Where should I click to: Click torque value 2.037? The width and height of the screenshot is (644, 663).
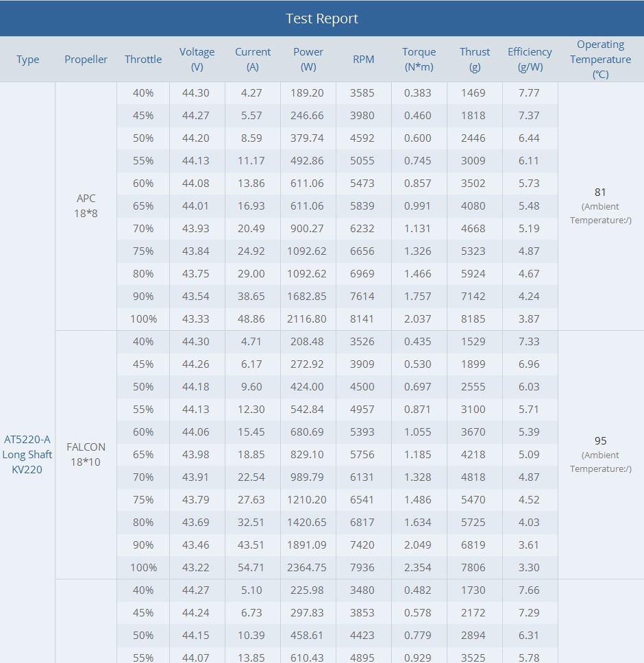point(417,319)
